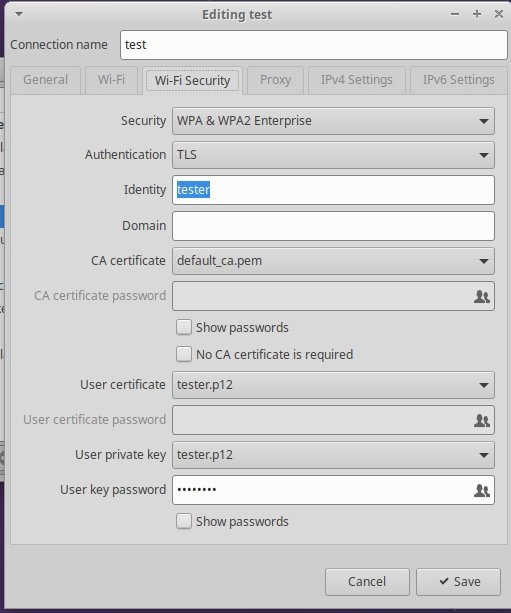
Task: Open the CA certificate chooser default_ca.pem
Action: point(333,261)
